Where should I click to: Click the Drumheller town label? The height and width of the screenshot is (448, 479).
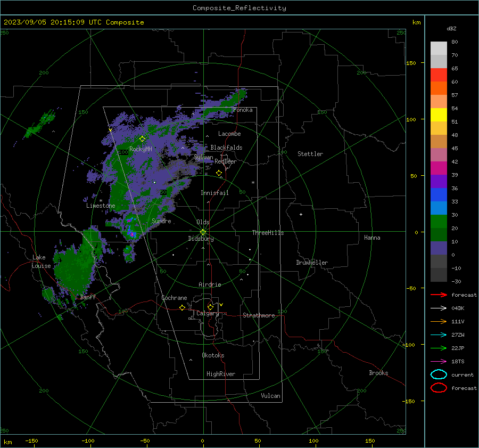coord(312,263)
